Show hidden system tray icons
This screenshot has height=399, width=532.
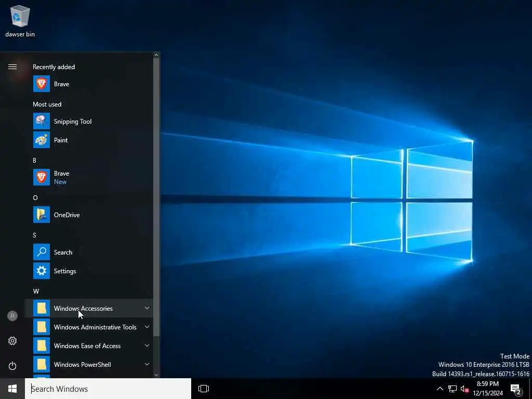[440, 389]
